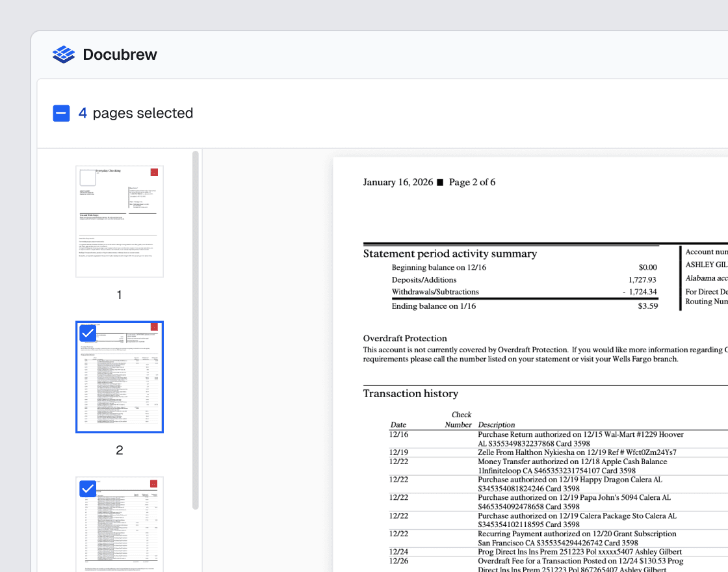This screenshot has height=572, width=728.
Task: Click the Docubrew logo icon
Action: 64,55
